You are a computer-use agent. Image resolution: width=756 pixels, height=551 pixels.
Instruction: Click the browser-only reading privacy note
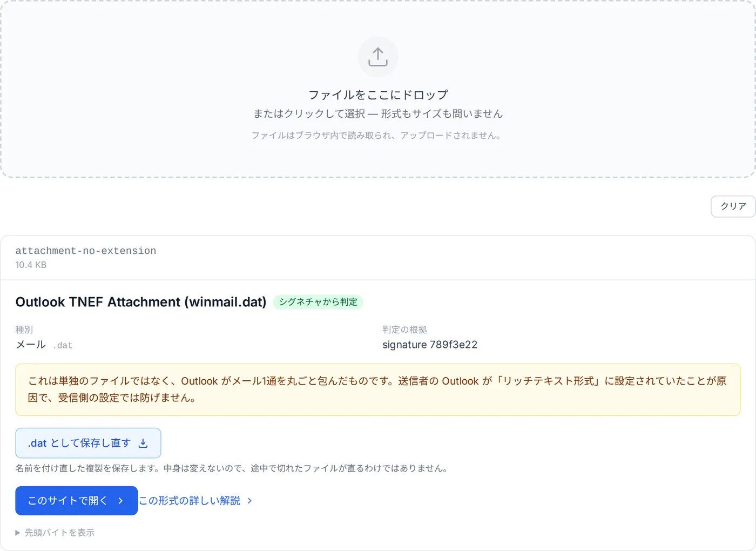[378, 136]
